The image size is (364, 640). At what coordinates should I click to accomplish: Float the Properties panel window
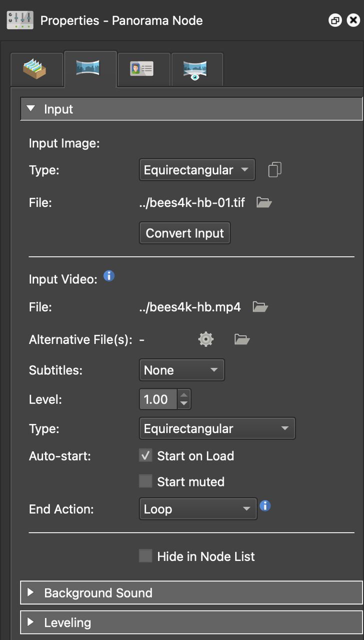click(x=334, y=20)
